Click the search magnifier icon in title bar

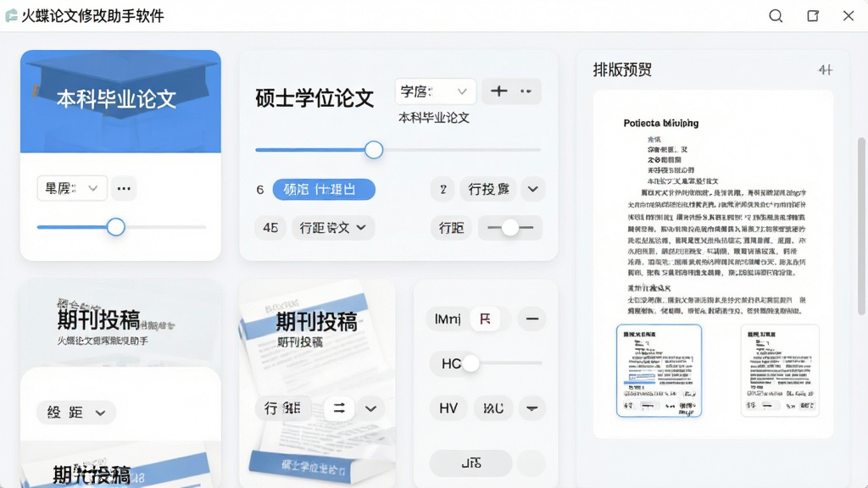(x=776, y=16)
